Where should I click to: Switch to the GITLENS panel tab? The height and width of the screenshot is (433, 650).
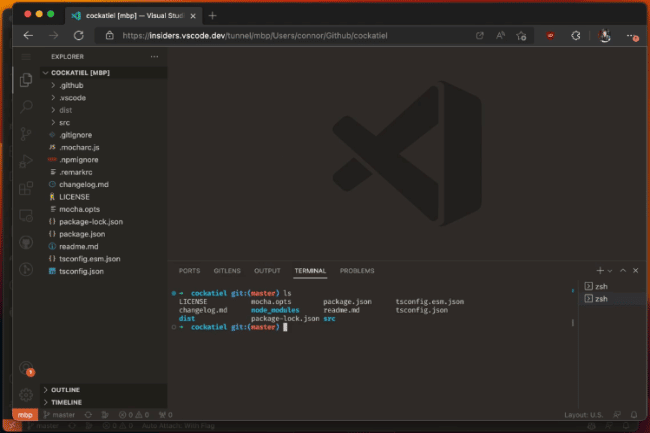[227, 271]
